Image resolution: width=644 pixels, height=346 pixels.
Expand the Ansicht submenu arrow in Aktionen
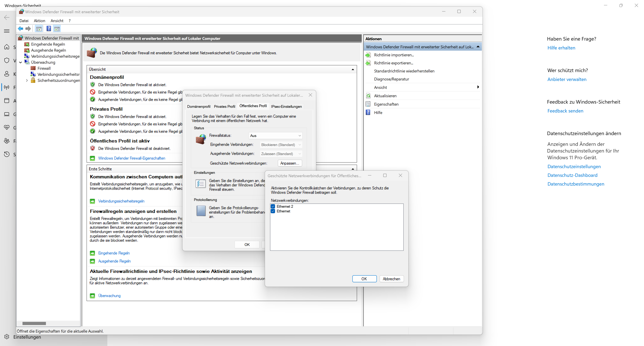478,87
